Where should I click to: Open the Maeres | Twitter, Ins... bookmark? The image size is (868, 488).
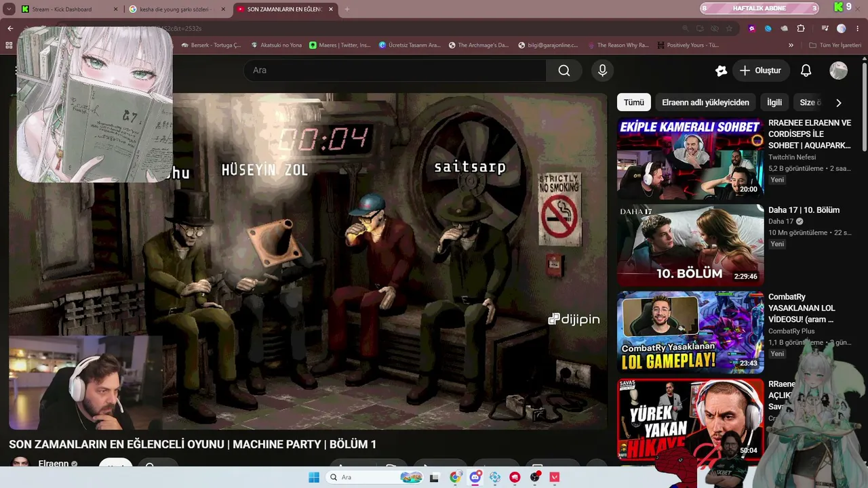[x=340, y=45]
